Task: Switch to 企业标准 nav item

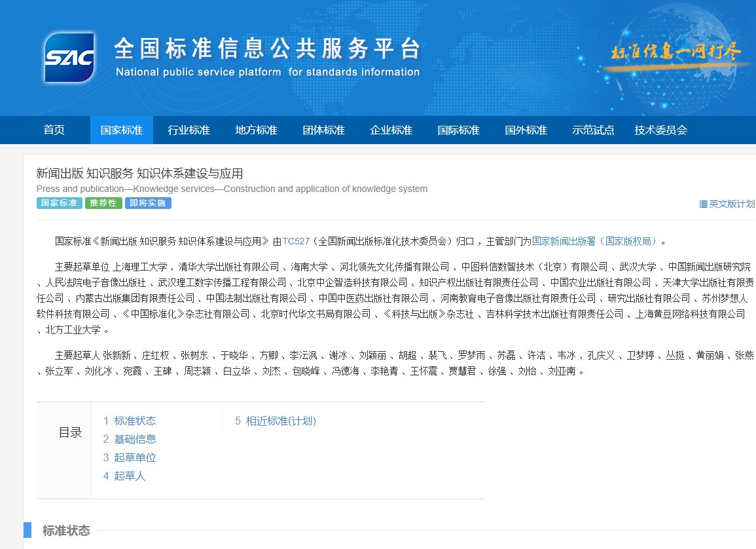Action: point(391,130)
